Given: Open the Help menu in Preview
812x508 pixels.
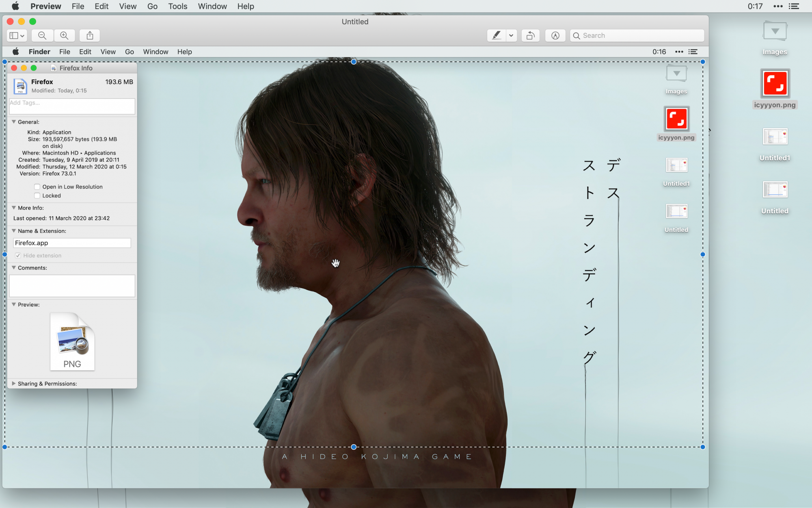Looking at the screenshot, I should (246, 6).
